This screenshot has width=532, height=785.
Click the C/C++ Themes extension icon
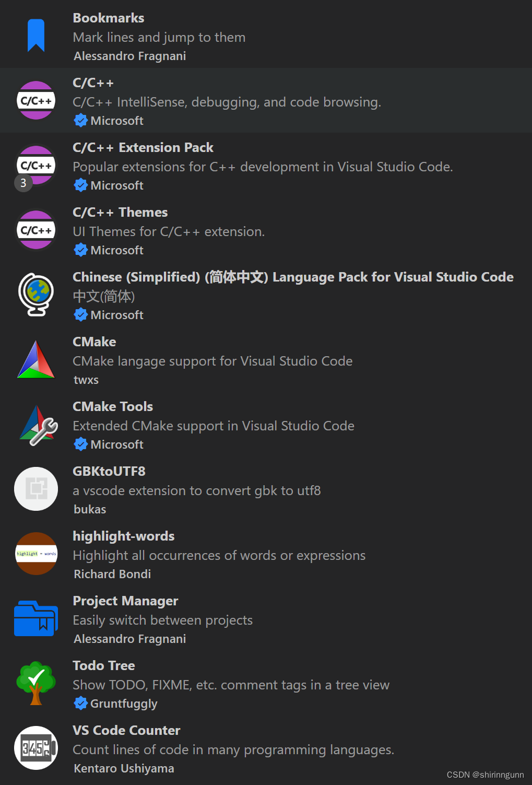click(36, 230)
